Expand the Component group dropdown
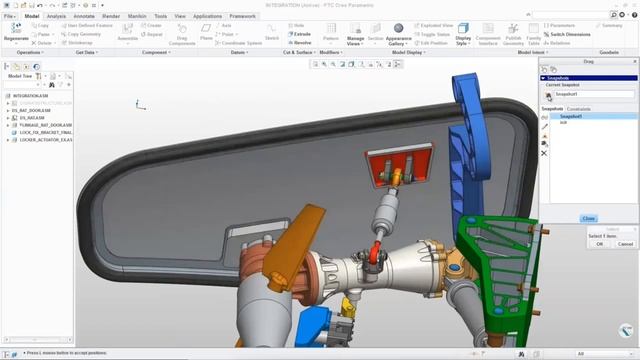 156,52
